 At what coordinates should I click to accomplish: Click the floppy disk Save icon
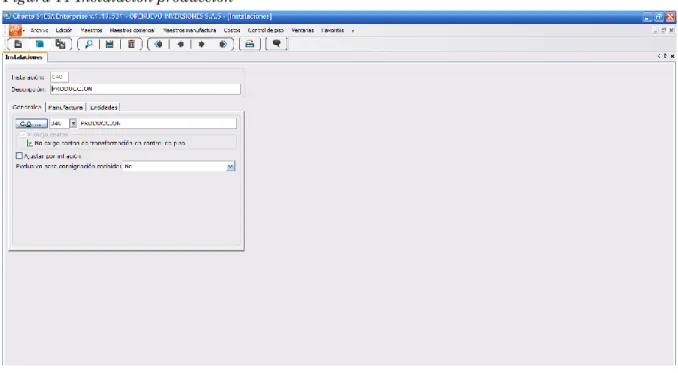coord(110,44)
